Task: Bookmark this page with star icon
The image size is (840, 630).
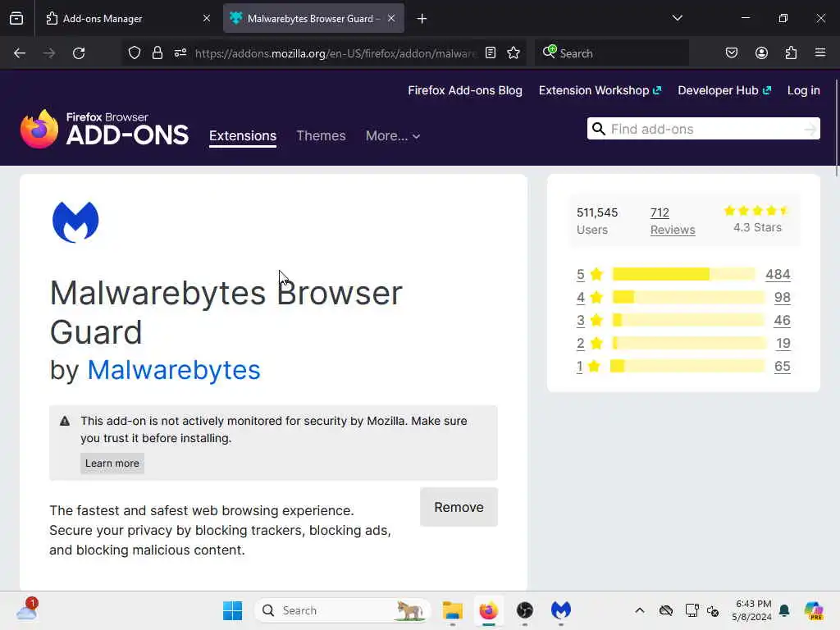Action: [514, 52]
